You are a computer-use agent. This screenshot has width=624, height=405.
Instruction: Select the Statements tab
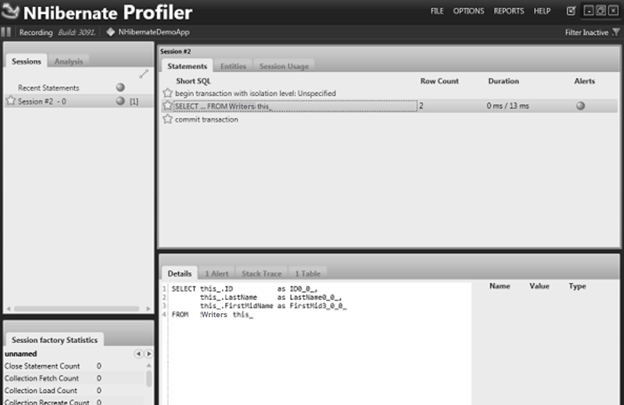click(x=187, y=66)
